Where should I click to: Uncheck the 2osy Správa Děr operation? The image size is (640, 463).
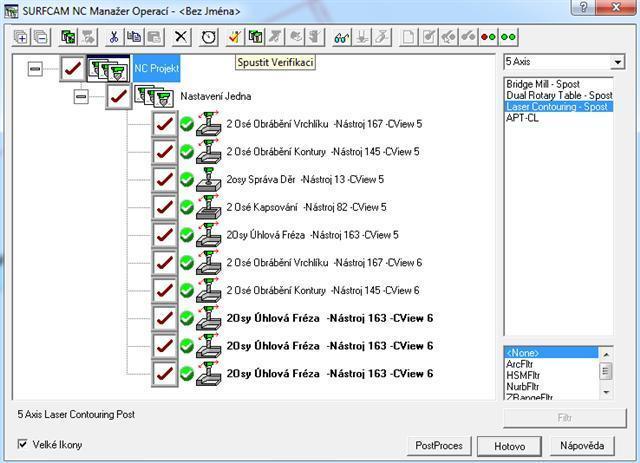164,179
